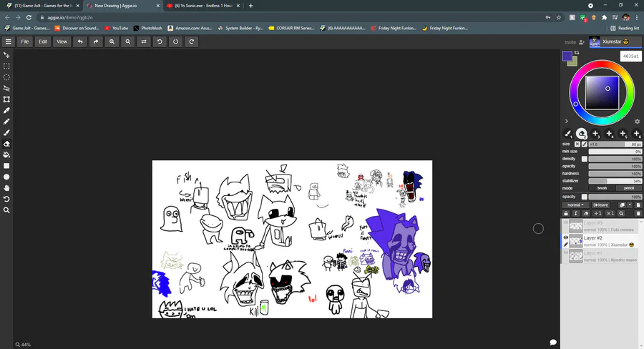This screenshot has height=349, width=644.
Task: Open the Edit menu
Action: (x=43, y=41)
